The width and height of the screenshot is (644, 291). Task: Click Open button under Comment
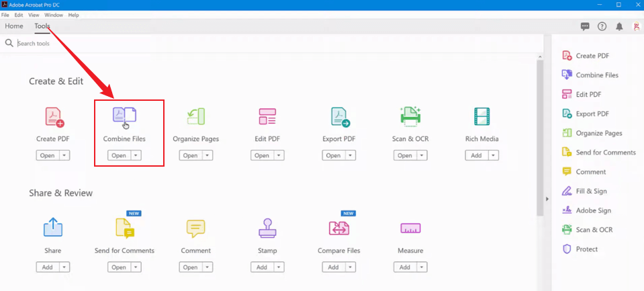click(191, 267)
